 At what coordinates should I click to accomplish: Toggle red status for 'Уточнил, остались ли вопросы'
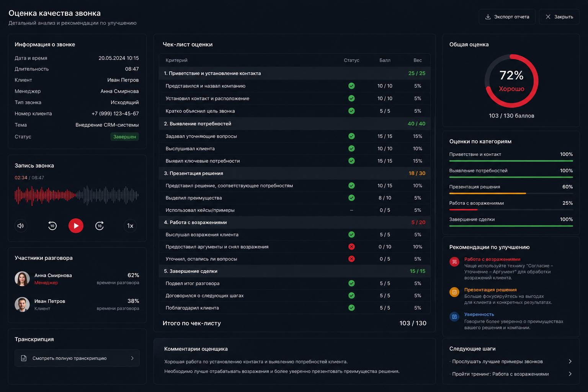(x=351, y=259)
